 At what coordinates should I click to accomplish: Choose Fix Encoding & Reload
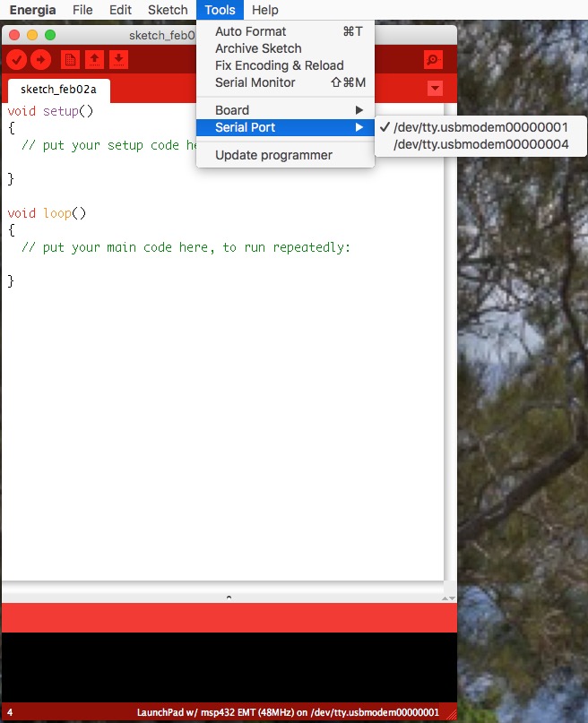point(279,65)
